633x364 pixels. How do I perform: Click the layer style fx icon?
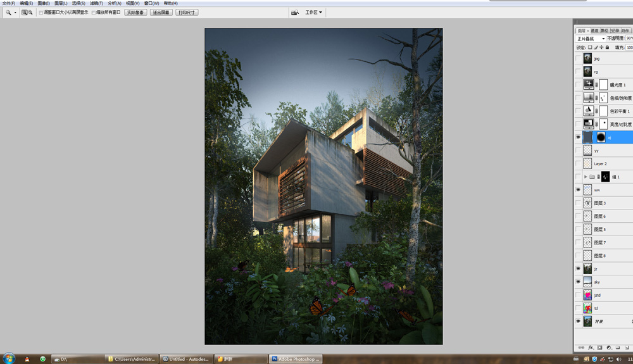pos(591,348)
